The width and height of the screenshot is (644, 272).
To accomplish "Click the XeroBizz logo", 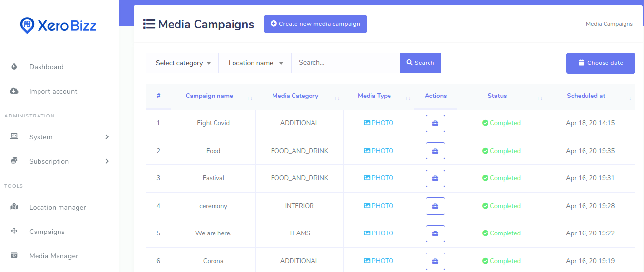I will [58, 25].
